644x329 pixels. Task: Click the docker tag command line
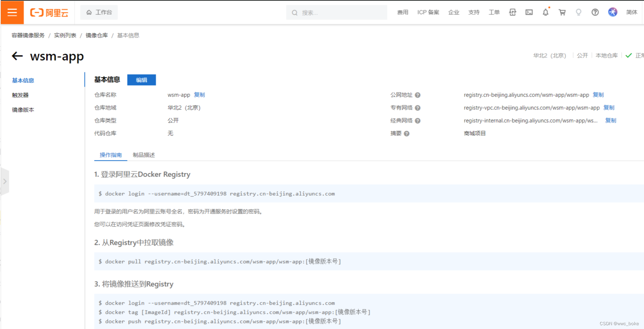(x=234, y=312)
